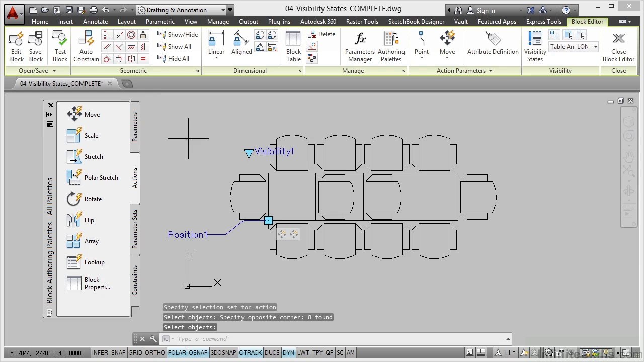Select the Scale action in the palette
Viewport: 644px width, 362px height.
point(83,135)
